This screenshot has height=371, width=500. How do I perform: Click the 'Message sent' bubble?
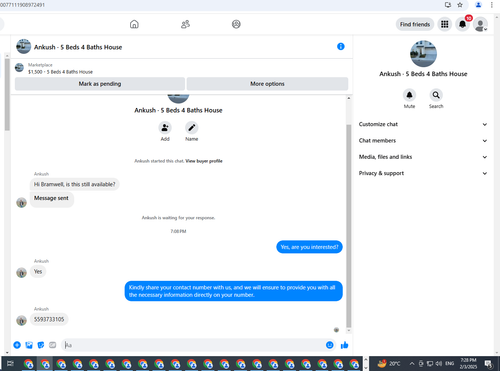[x=51, y=199]
